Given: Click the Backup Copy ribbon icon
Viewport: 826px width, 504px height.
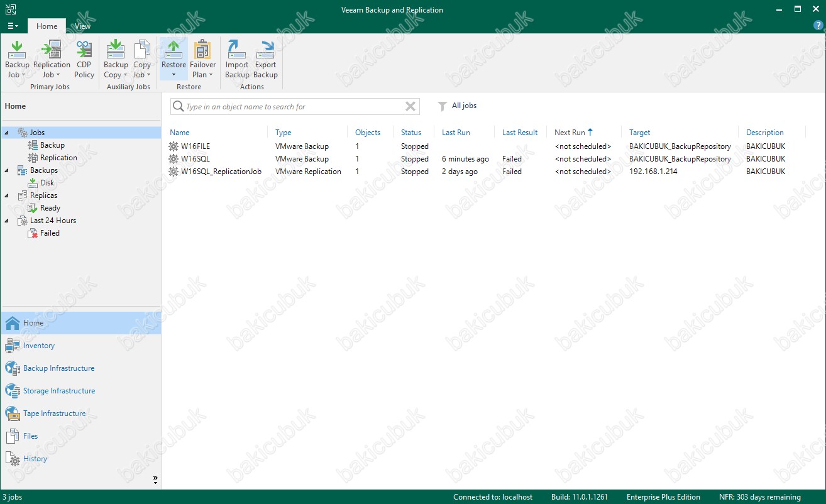Looking at the screenshot, I should [116, 50].
